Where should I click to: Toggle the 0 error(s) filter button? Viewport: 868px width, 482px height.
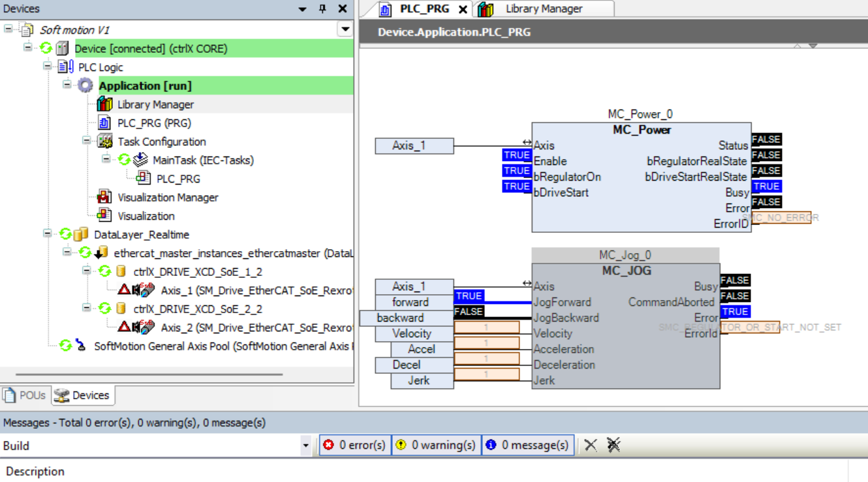coord(356,445)
